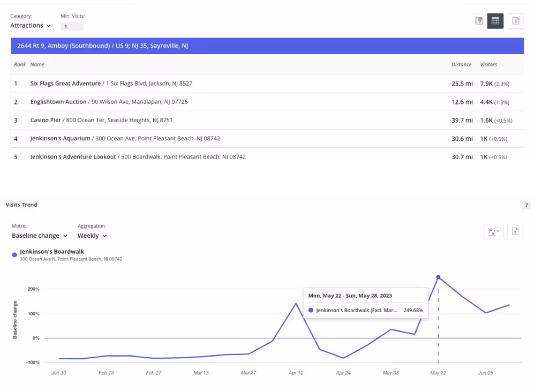Select the Jan 30 x-axis label
Screen dimensions: 535x392
59,373
